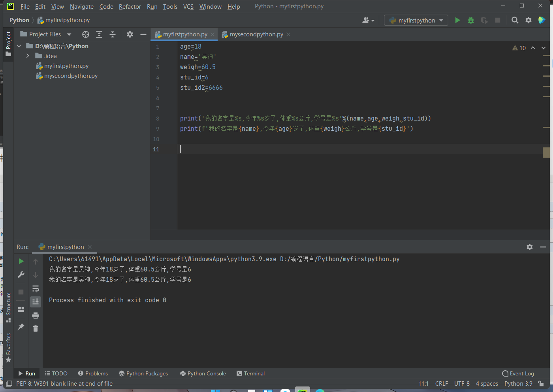The image size is (553, 392).
Task: Run myfirstpython with the green play button
Action: (x=457, y=20)
